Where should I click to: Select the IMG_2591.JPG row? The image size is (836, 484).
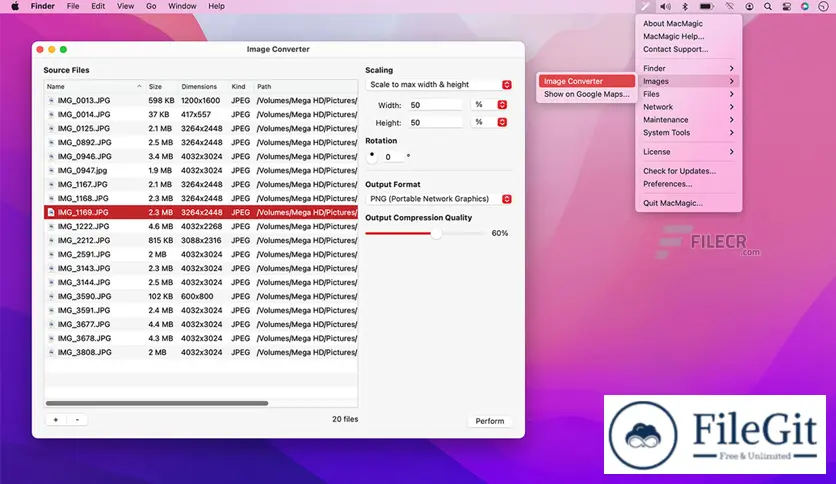tap(200, 254)
